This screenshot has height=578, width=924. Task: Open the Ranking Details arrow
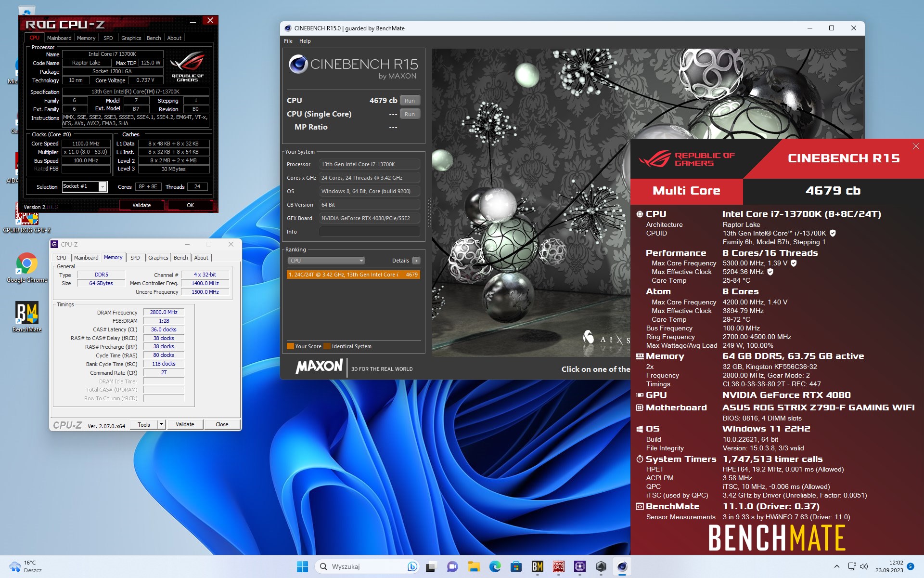[416, 261]
